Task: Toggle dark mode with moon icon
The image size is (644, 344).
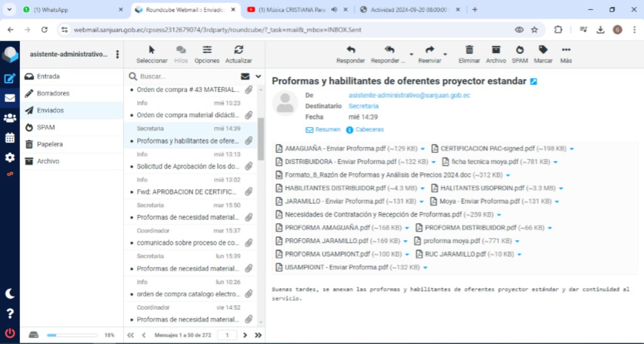Action: 9,294
